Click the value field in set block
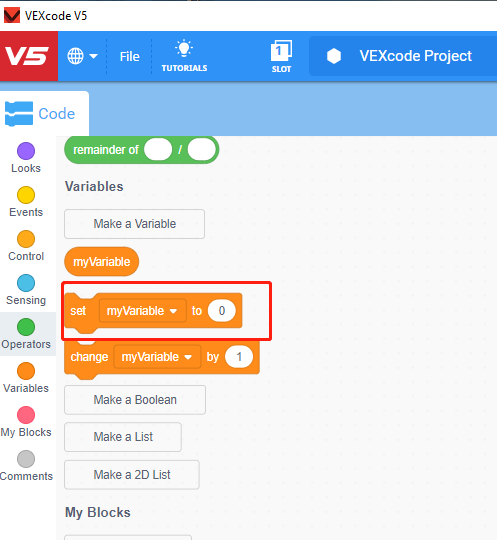Screen dimensions: 497x540 [222, 311]
